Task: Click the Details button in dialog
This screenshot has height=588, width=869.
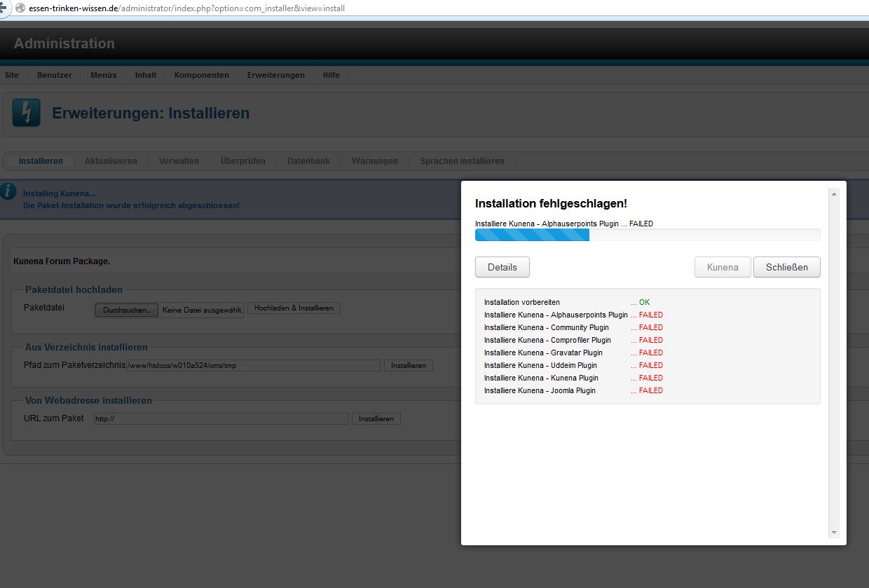Action: 502,267
